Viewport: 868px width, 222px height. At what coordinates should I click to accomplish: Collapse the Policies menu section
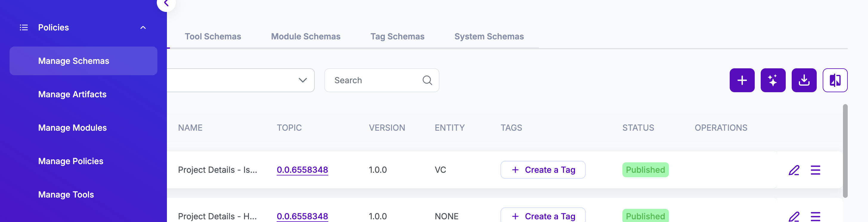pos(143,28)
